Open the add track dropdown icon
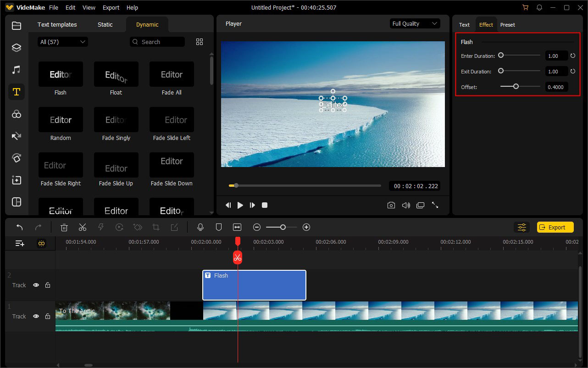 pyautogui.click(x=20, y=244)
